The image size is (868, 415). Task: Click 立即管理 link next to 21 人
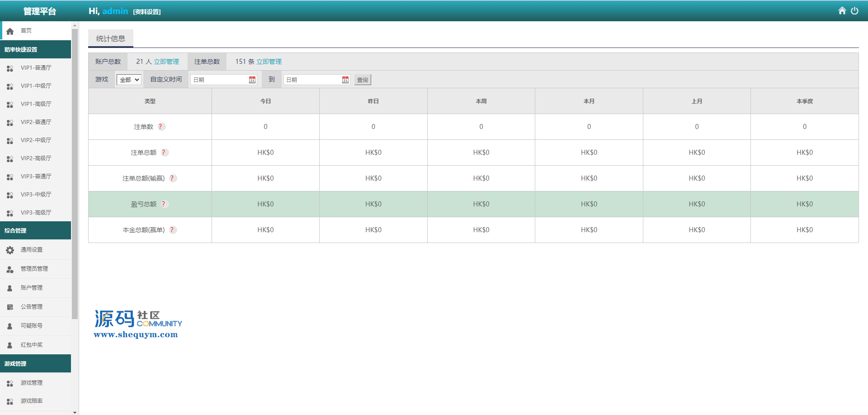pos(166,62)
